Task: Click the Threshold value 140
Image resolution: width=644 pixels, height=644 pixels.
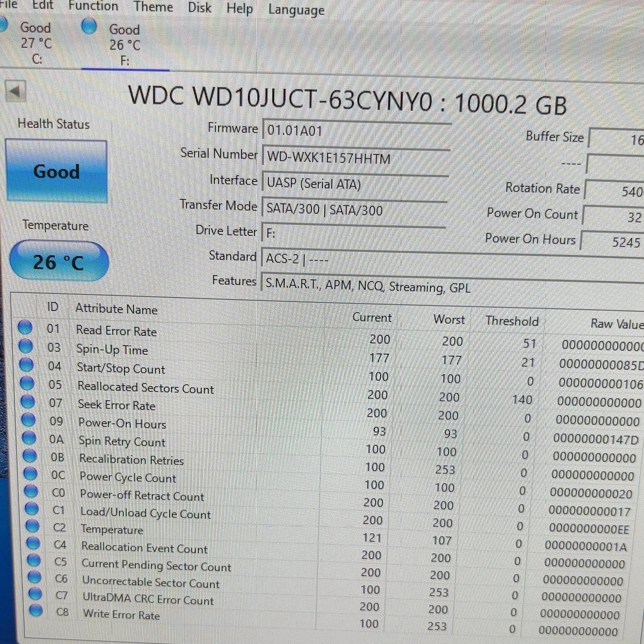Action: 522,399
